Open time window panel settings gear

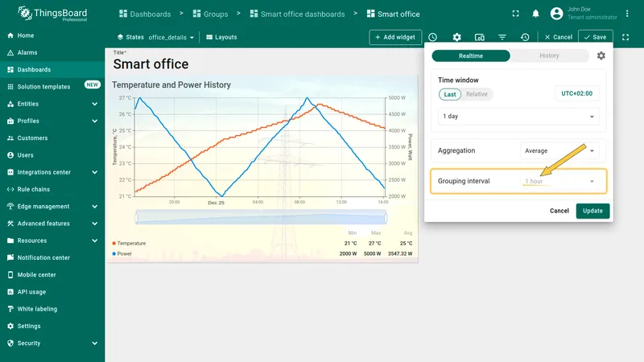[601, 56]
